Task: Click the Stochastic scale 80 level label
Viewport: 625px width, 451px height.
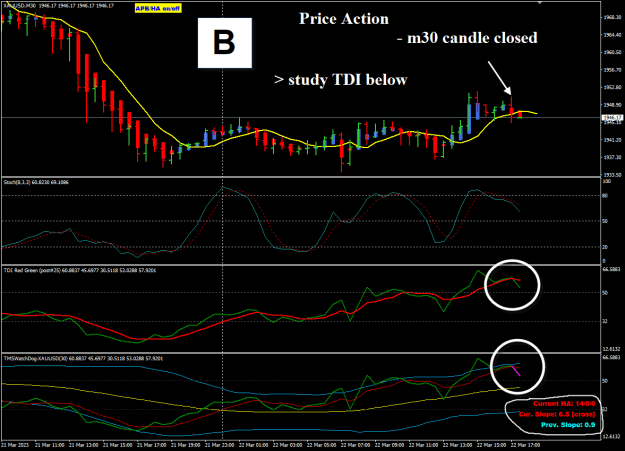Action: [605, 195]
